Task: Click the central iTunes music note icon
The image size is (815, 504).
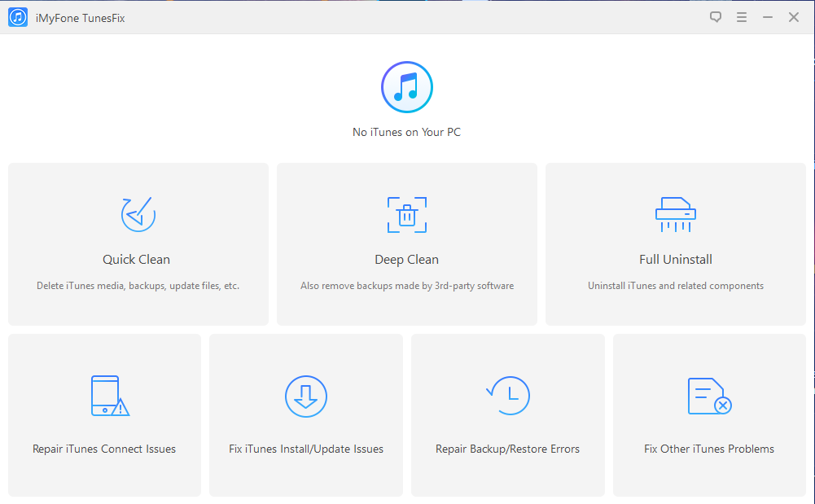Action: pyautogui.click(x=406, y=86)
